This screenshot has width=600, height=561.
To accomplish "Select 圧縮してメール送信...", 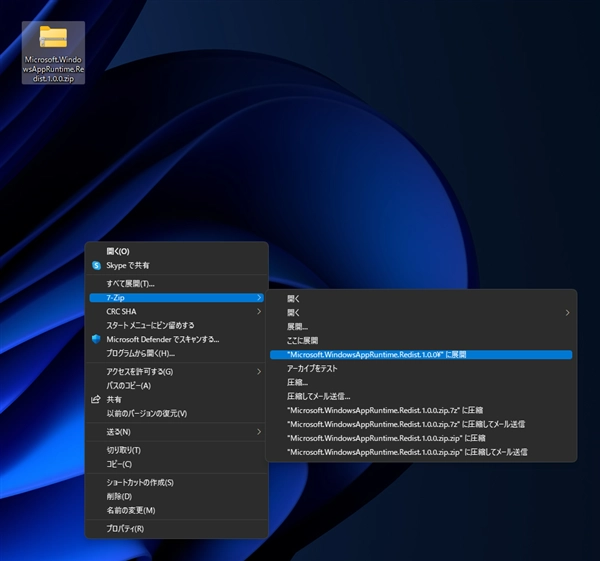I will (x=421, y=396).
